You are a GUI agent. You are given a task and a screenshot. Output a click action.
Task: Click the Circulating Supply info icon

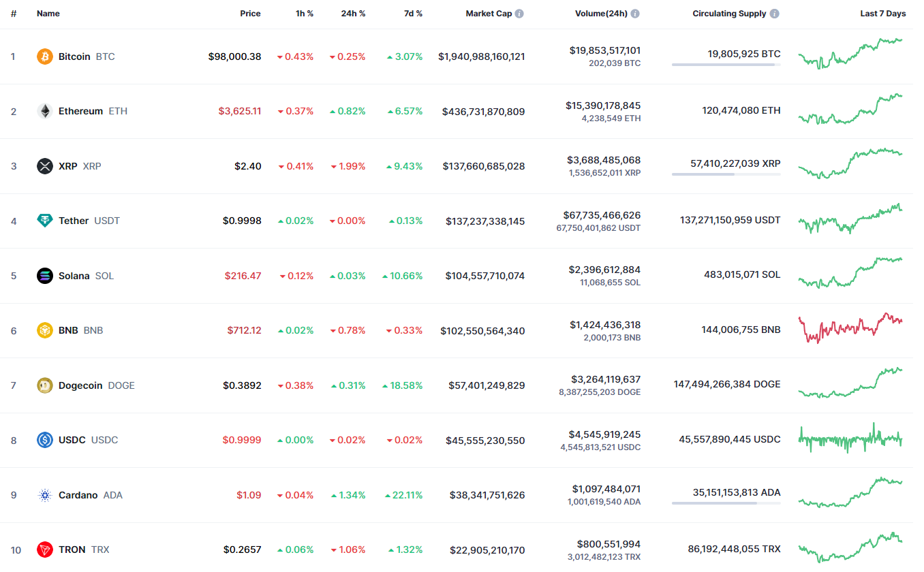(x=775, y=14)
